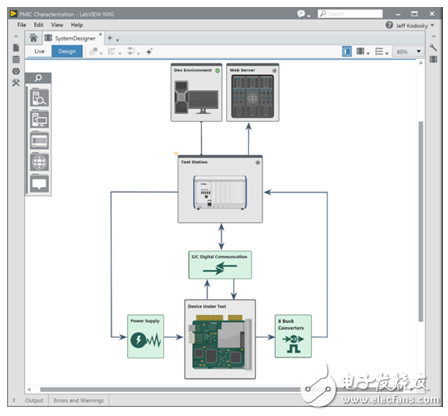
Task: Switch to Live view mode
Action: click(39, 51)
